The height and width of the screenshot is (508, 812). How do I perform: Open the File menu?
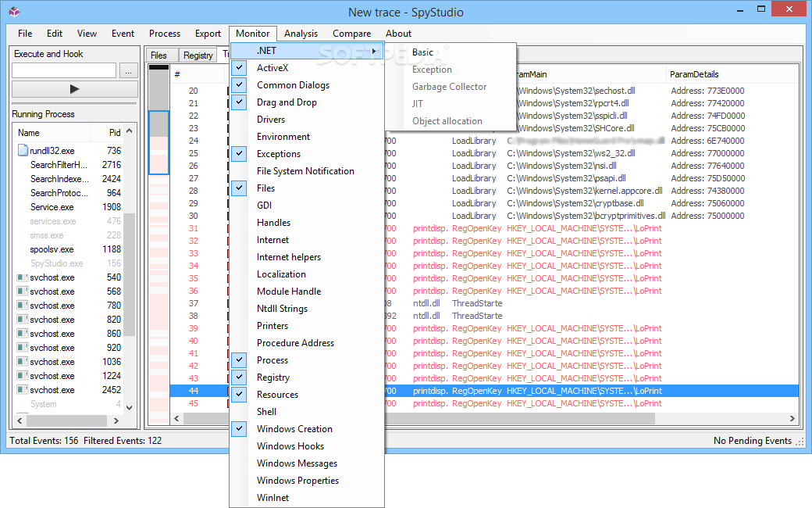coord(25,33)
